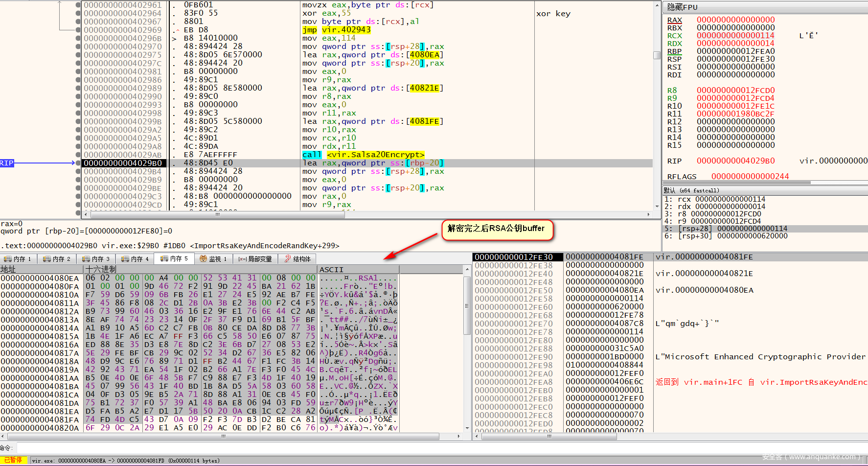Open the 内存 3 dump tab
Screen dimensions: 868x466
tap(96, 259)
